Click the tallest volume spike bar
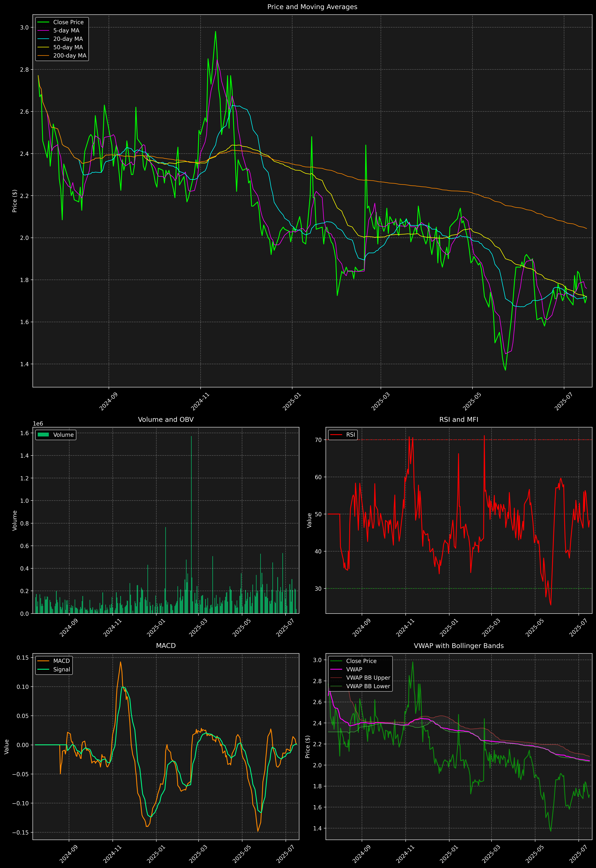Screen dimensions: 596x868 pos(191,525)
